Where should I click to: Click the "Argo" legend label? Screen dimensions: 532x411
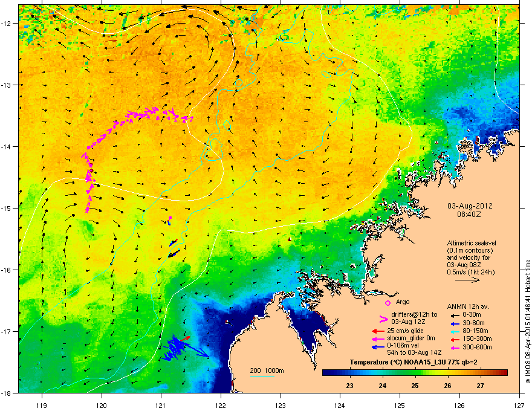point(403,302)
